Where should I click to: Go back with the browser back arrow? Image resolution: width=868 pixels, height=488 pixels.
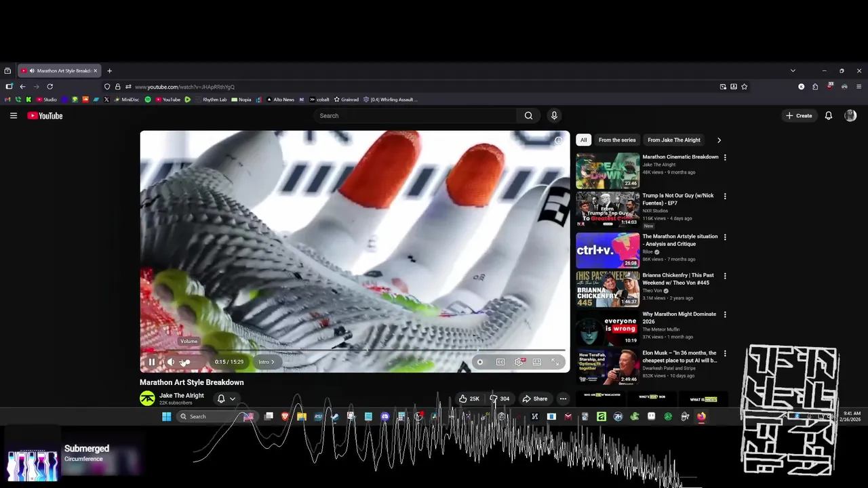pyautogui.click(x=22, y=87)
